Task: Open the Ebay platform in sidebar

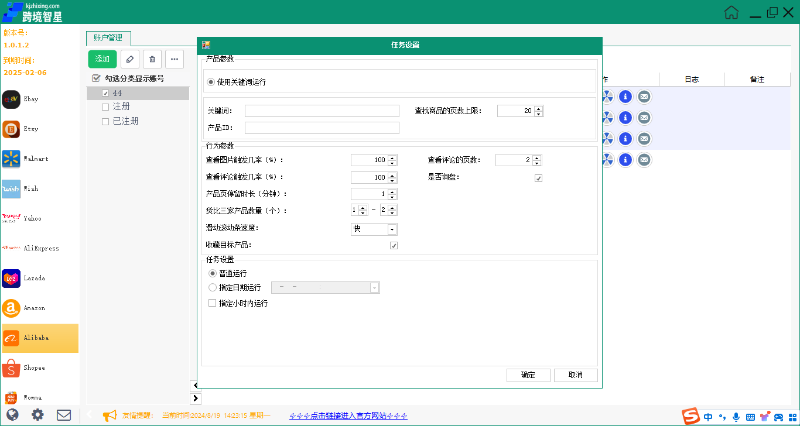Action: click(40, 99)
